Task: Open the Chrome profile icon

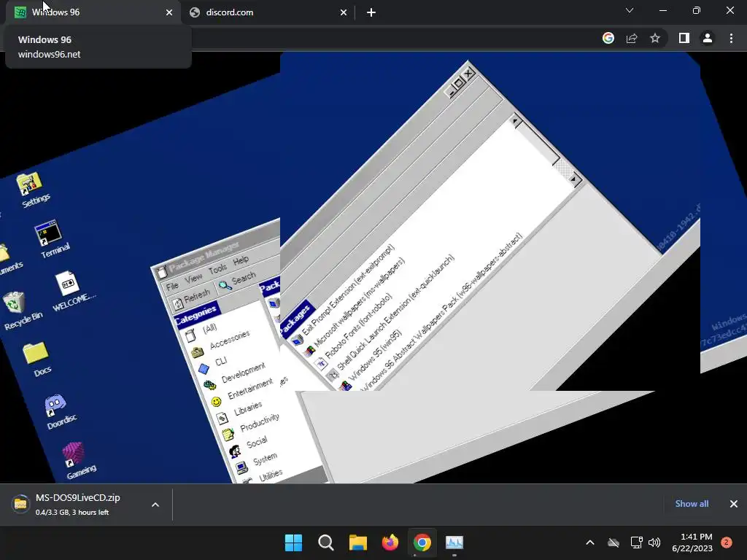Action: click(708, 38)
